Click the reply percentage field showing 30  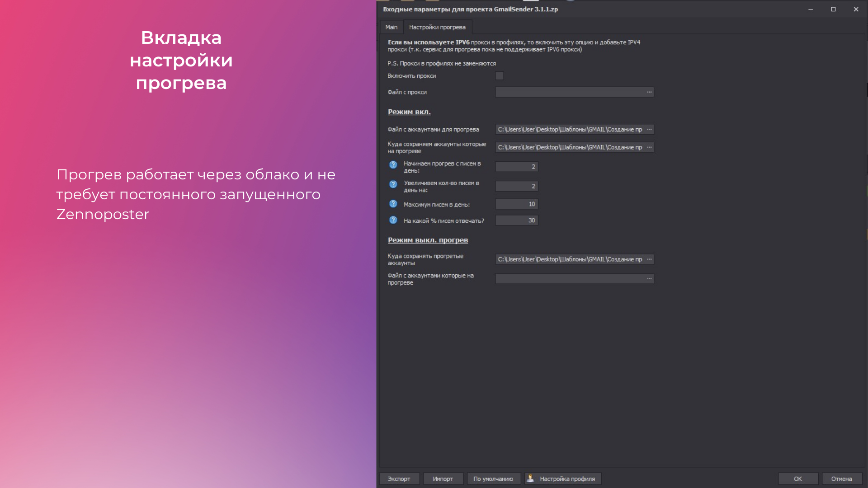[x=516, y=221]
